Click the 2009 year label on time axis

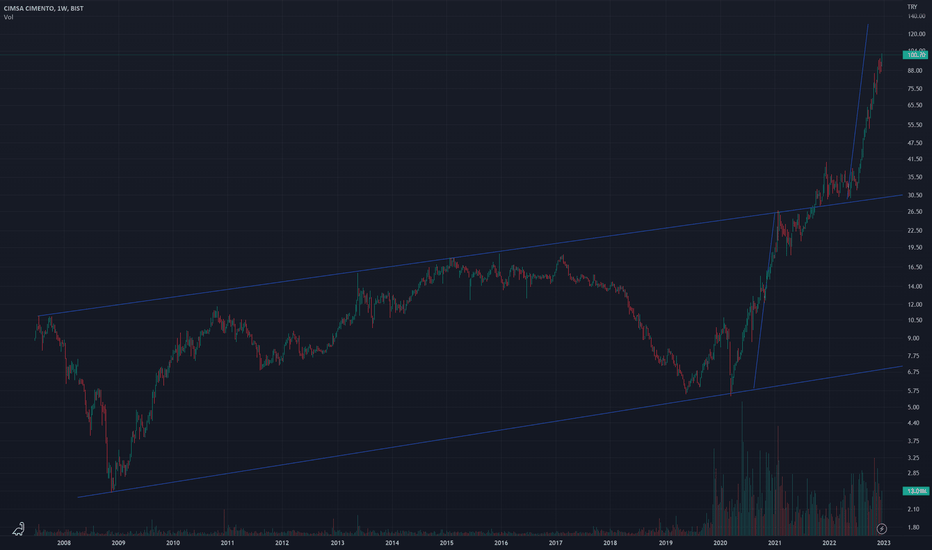tap(118, 543)
